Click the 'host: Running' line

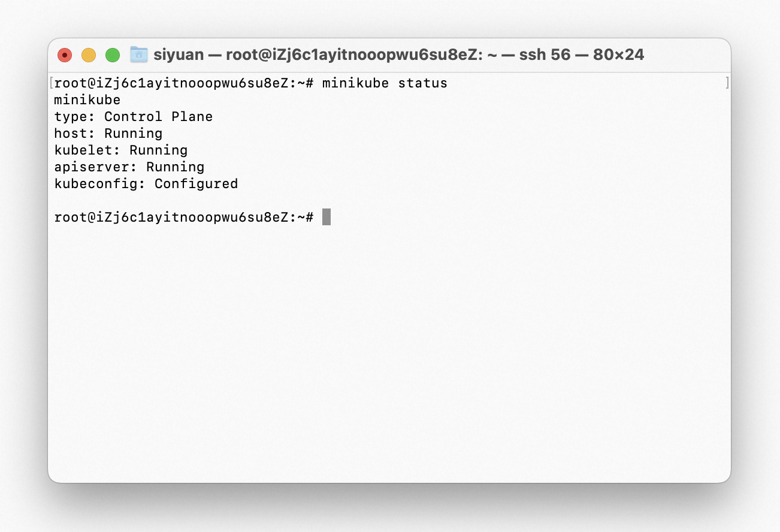(x=108, y=133)
